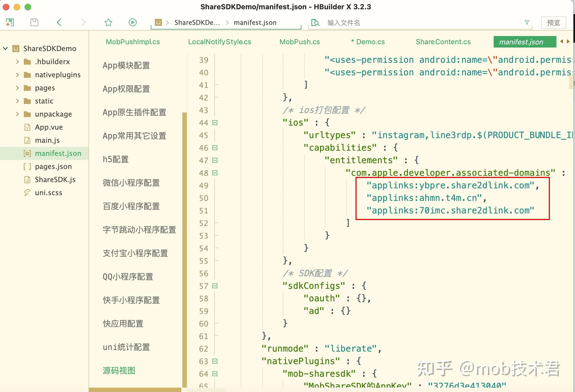Switch to the Demo.cs tab

point(368,42)
